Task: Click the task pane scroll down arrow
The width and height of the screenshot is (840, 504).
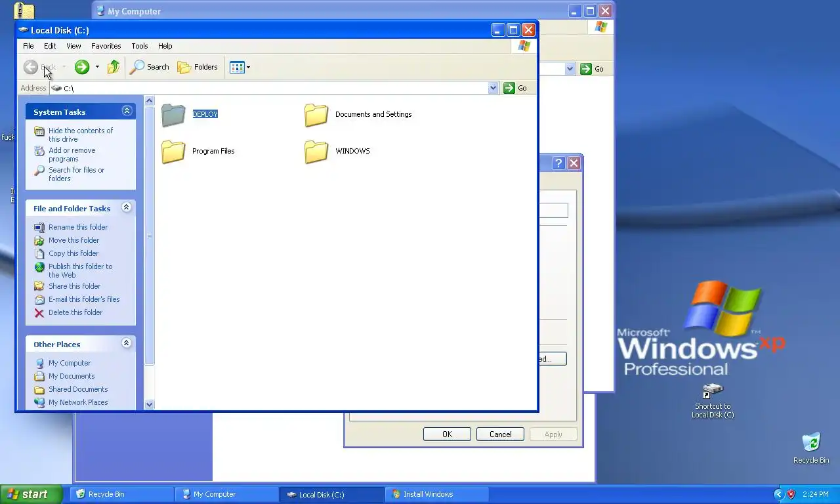Action: [x=149, y=405]
